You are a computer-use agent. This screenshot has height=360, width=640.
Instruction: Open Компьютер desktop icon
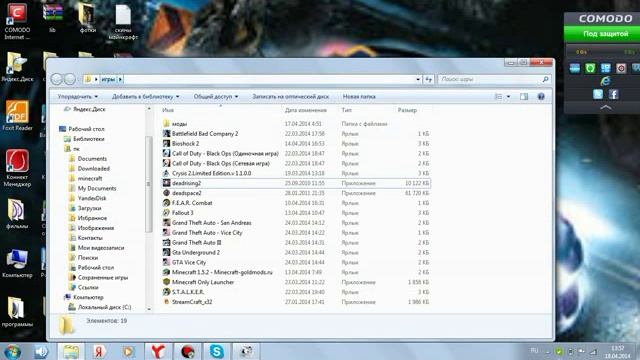pos(17,263)
